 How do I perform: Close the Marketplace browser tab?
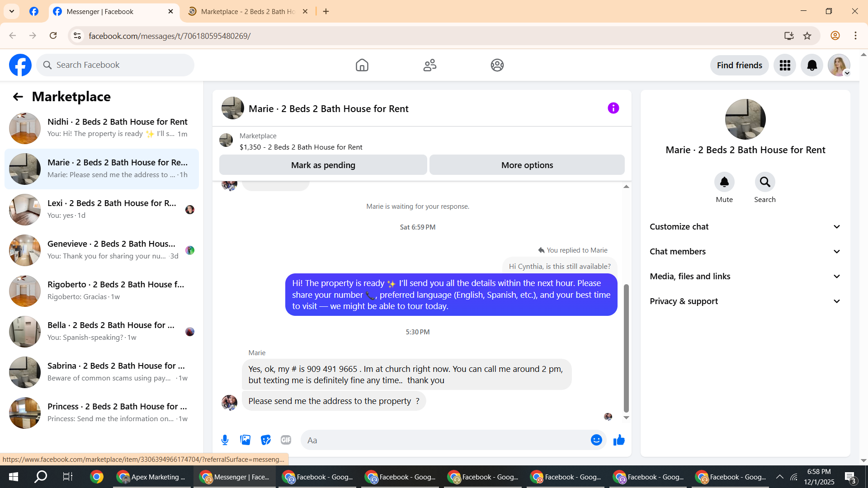(305, 12)
